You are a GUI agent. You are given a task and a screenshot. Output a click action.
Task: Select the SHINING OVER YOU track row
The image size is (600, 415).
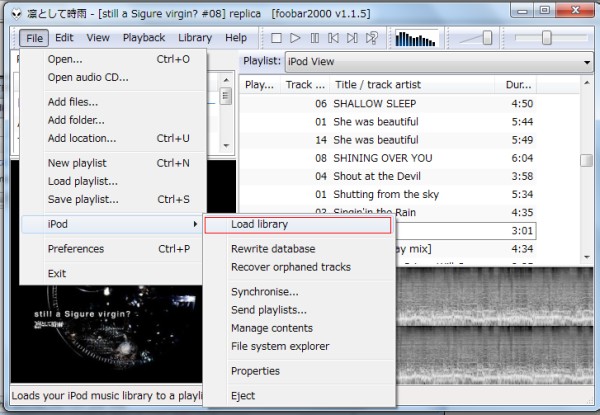382,158
